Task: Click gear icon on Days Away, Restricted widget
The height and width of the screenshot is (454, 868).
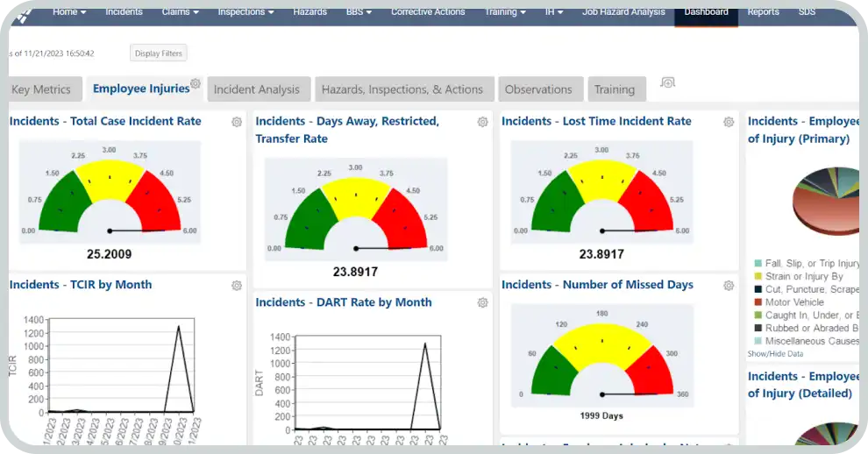Action: tap(482, 122)
